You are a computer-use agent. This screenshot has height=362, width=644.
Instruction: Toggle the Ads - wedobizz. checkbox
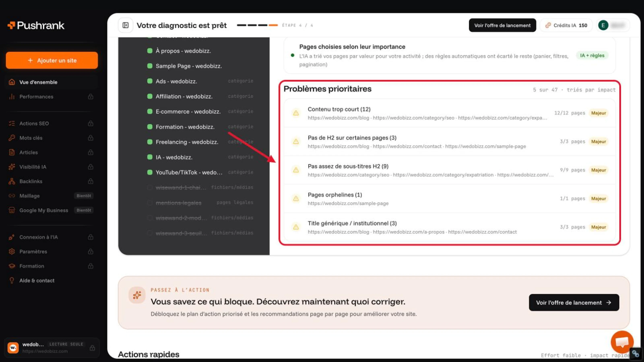tap(150, 81)
